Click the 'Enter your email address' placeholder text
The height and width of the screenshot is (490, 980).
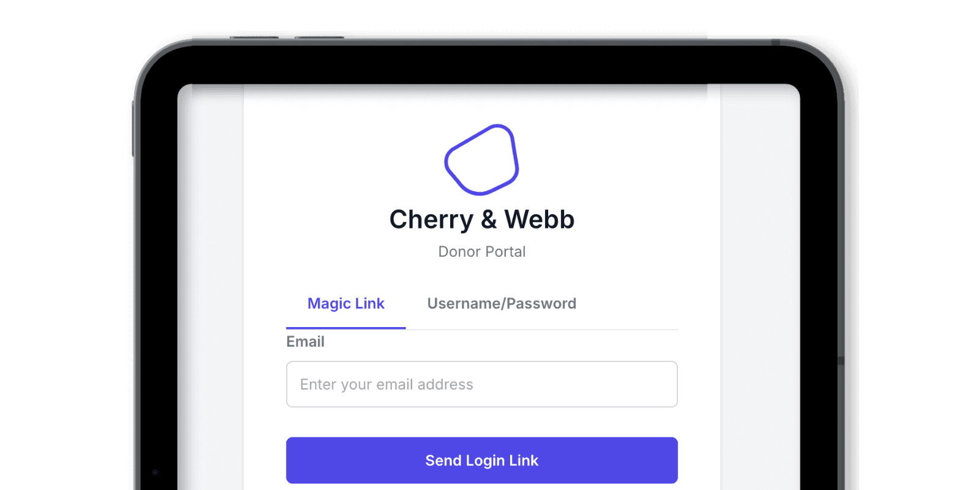(386, 385)
